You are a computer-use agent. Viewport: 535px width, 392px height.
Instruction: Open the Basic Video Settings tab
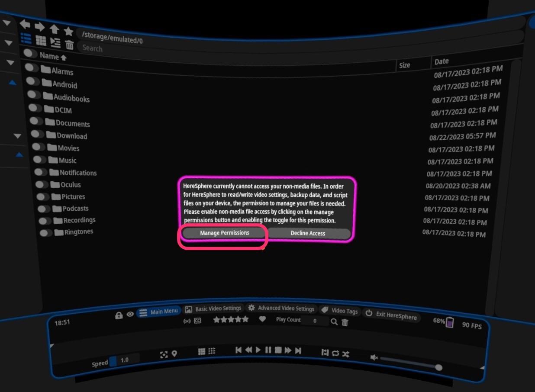pos(213,309)
